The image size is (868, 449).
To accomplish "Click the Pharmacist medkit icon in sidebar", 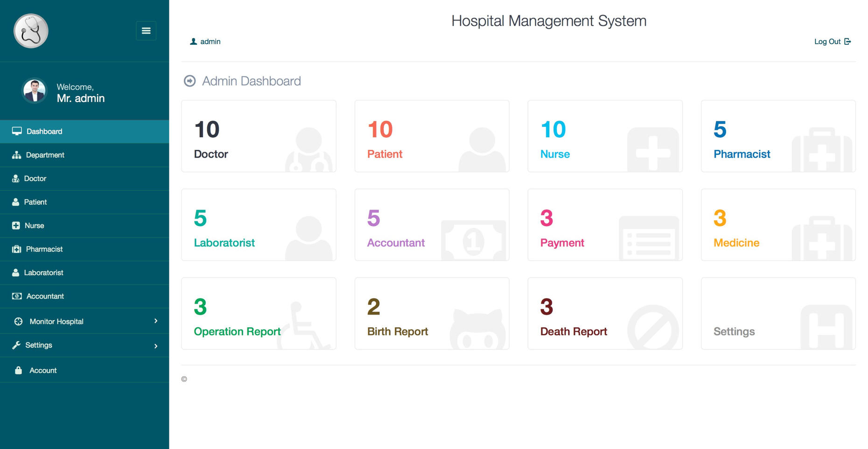I will 16,249.
